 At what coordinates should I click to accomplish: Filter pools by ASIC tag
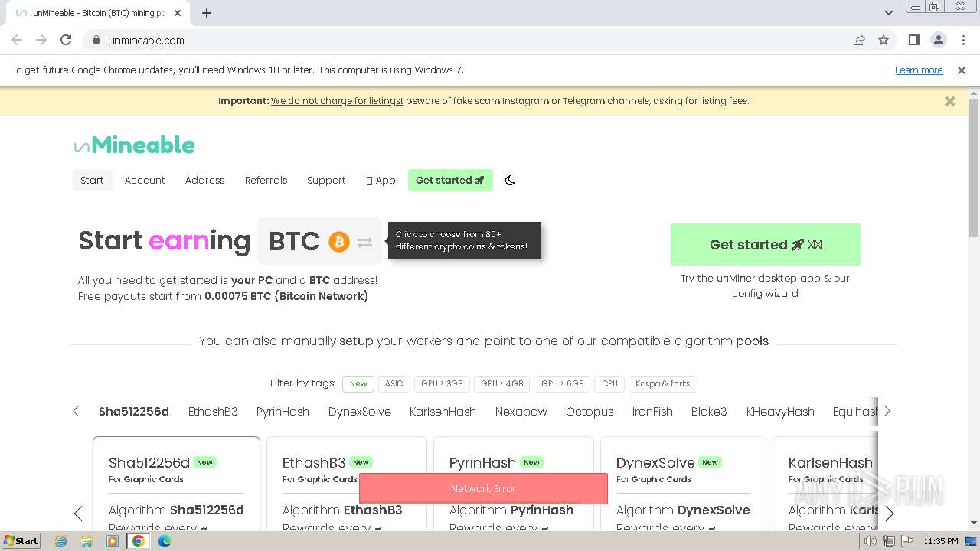(394, 383)
